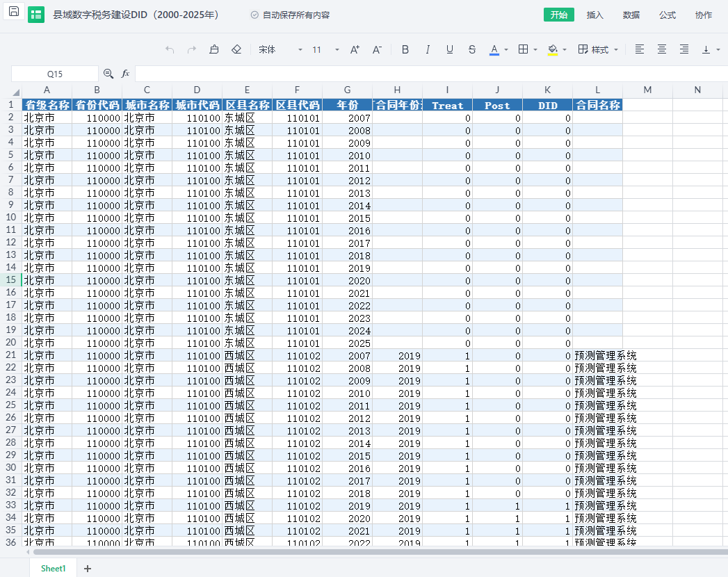
Task: Click the yellow fill color bucket
Action: point(553,49)
